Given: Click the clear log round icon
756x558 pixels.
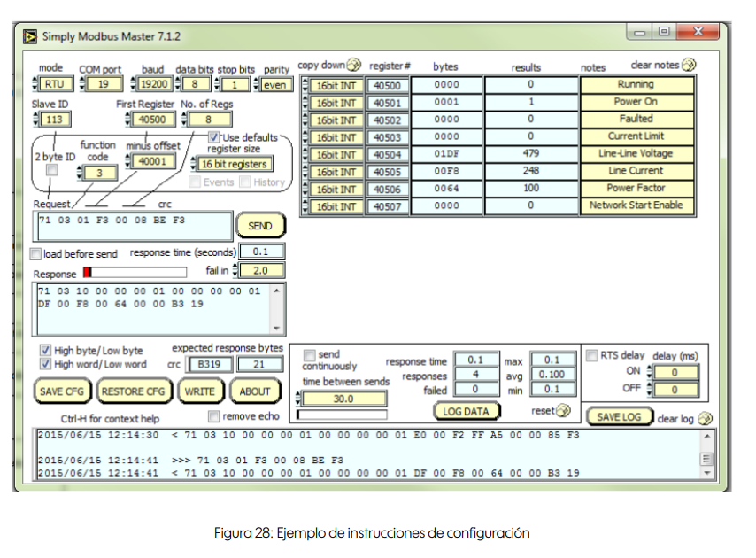Looking at the screenshot, I should (705, 418).
